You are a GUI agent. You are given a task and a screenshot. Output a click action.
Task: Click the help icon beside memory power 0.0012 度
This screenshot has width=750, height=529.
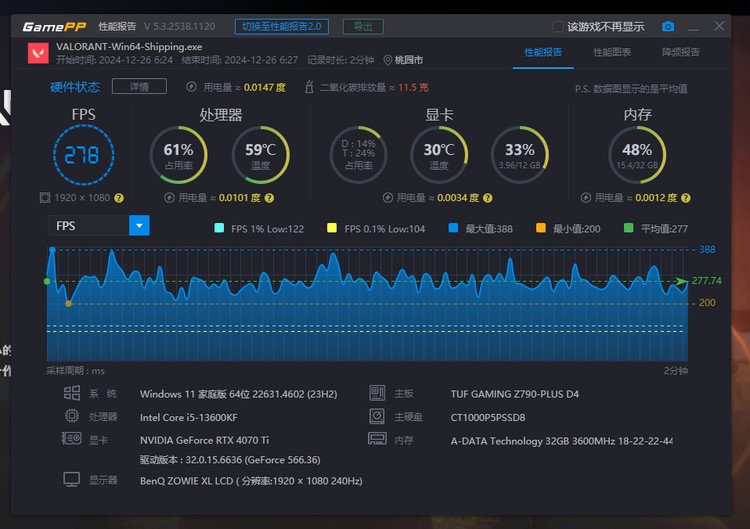[x=685, y=198]
